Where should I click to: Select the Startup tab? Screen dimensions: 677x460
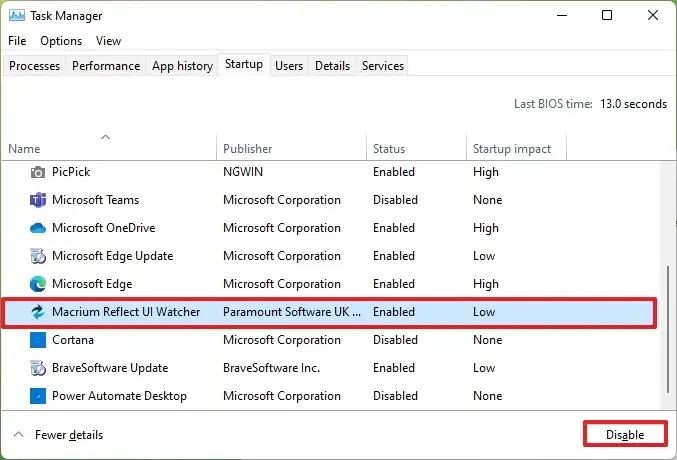(244, 64)
